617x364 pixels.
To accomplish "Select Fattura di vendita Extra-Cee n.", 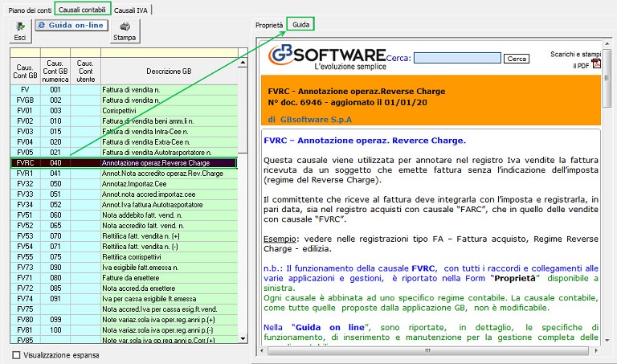I will (124, 142).
